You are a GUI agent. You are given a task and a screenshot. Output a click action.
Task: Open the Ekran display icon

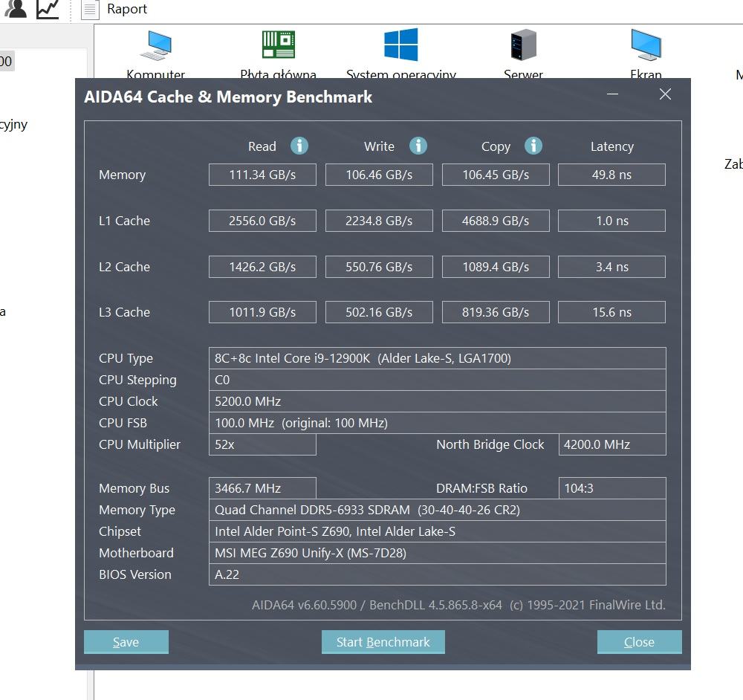coord(646,45)
